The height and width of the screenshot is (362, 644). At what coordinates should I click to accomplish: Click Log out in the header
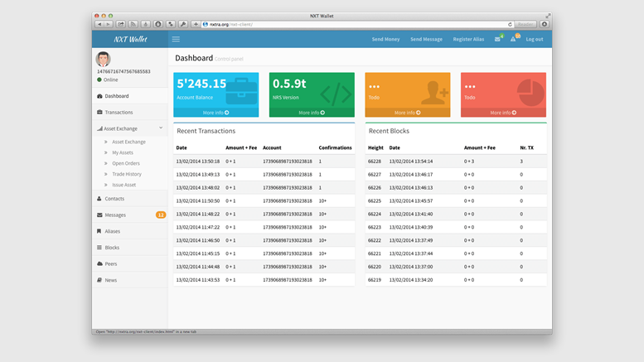[534, 39]
